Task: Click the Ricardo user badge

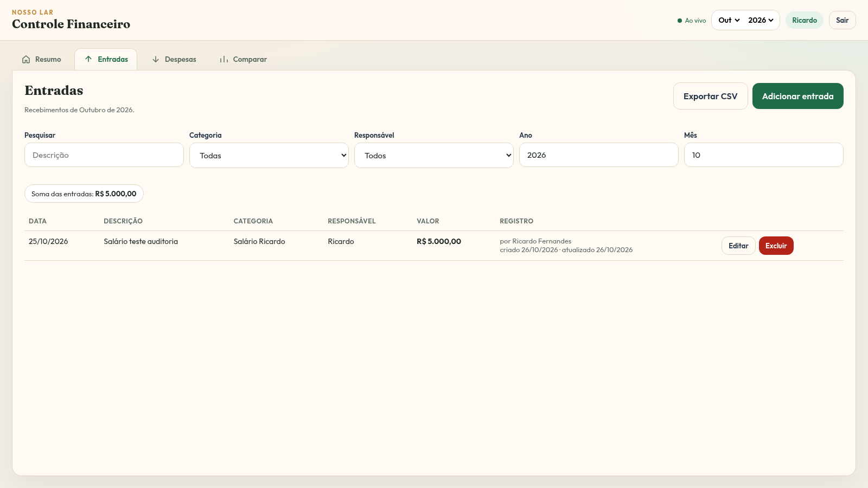Action: pos(805,20)
